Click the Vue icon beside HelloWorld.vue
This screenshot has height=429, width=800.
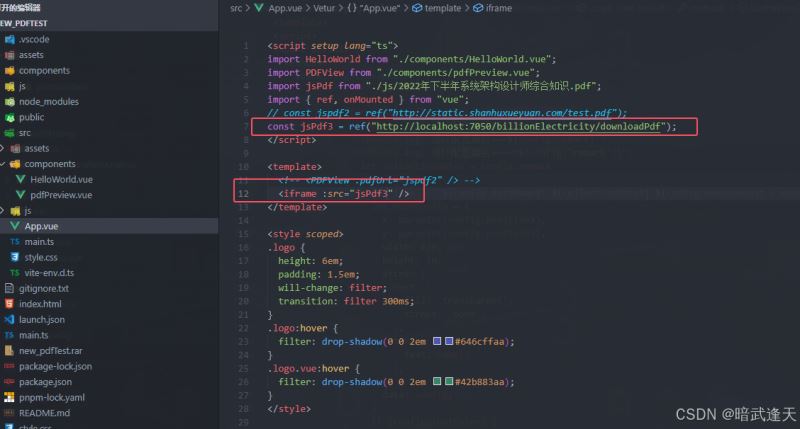20,180
